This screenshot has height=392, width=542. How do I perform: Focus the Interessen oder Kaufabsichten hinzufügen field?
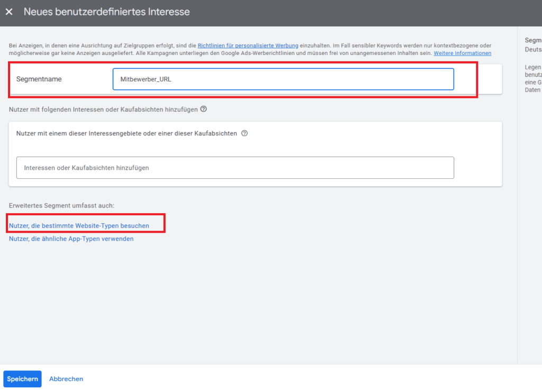235,168
